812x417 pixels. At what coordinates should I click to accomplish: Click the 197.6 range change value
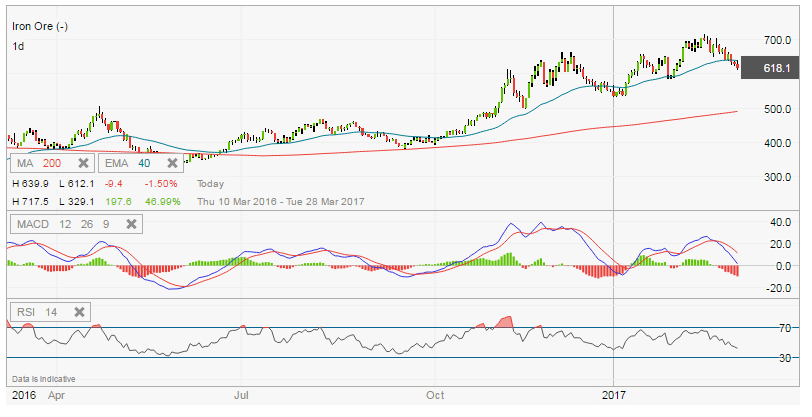pos(118,202)
